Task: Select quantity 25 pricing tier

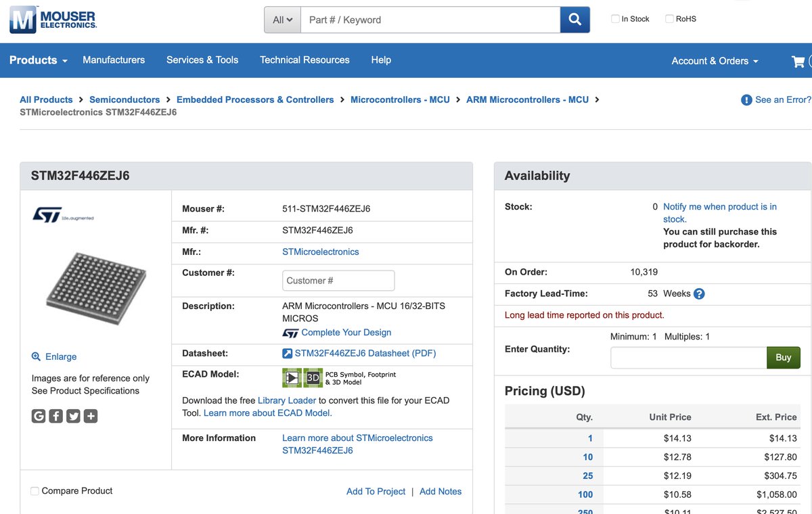Action: tap(588, 476)
